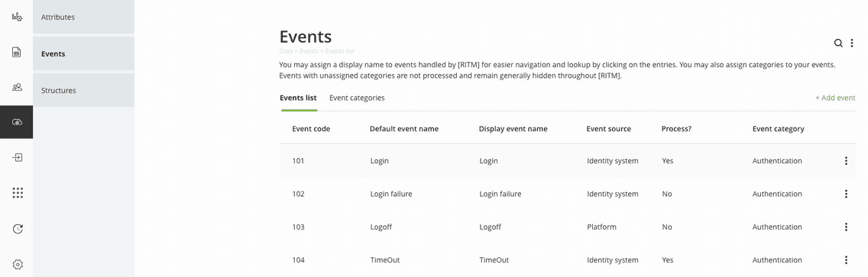This screenshot has height=277, width=868.
Task: Click the + Add event link
Action: point(835,98)
